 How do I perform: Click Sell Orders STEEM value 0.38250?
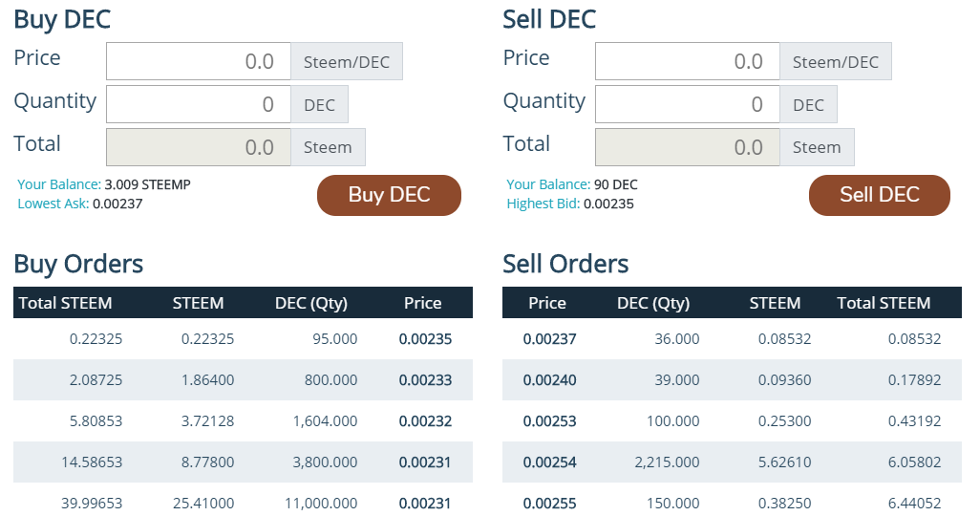pyautogui.click(x=784, y=504)
